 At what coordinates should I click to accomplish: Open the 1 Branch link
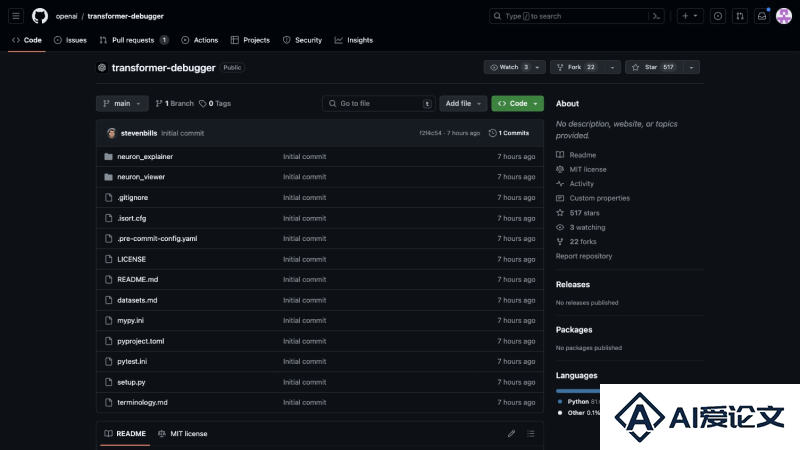click(x=174, y=104)
